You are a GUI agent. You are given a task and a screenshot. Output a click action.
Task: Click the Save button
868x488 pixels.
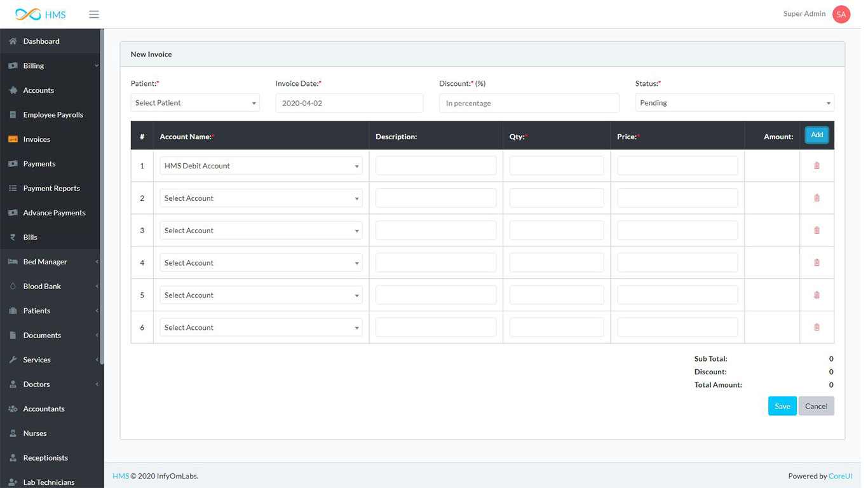pos(782,407)
